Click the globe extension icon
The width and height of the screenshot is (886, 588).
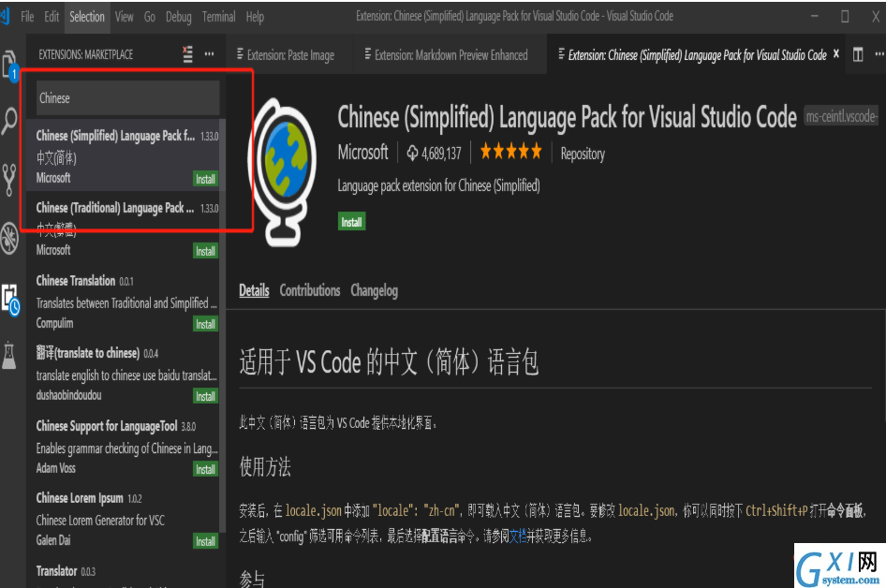coord(283,171)
